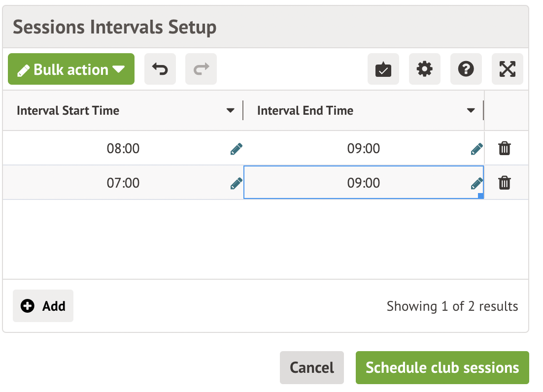The height and width of the screenshot is (392, 543).
Task: Click the greyed-out redo arrow icon
Action: [201, 69]
